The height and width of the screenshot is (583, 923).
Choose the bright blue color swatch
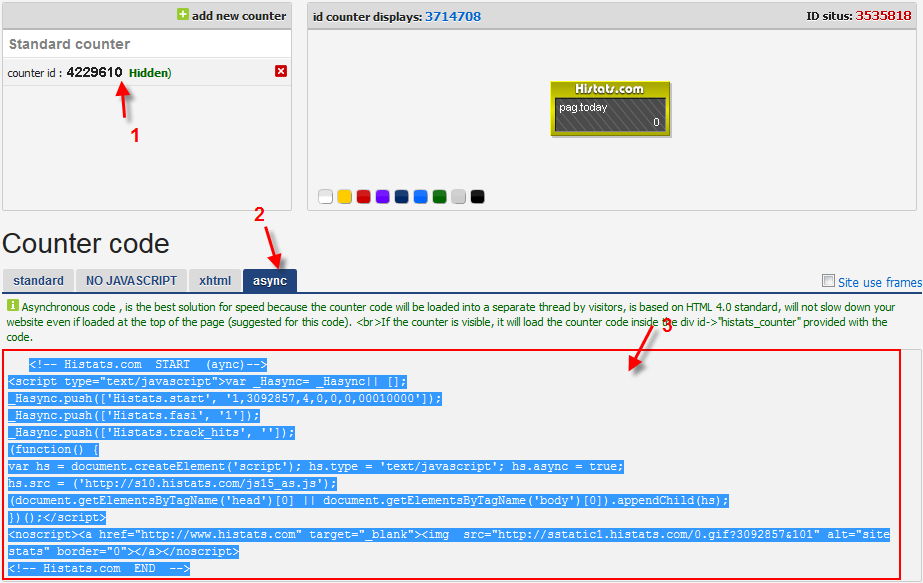(420, 197)
